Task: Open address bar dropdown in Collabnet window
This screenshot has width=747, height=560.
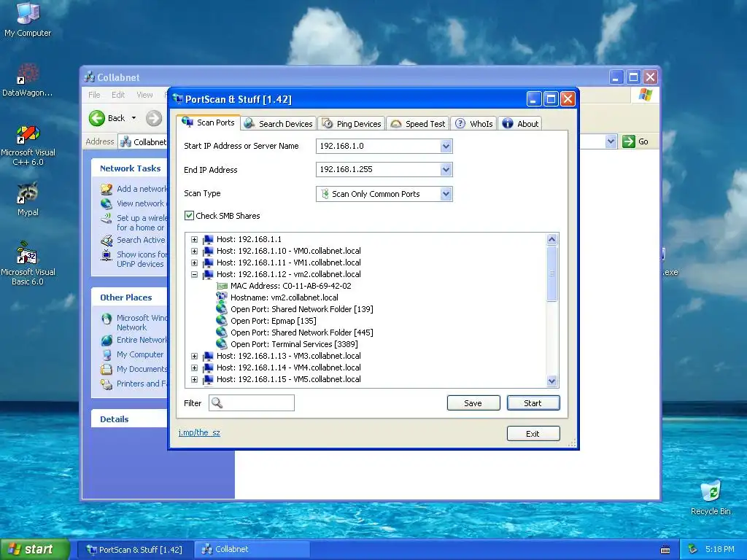Action: coord(611,141)
